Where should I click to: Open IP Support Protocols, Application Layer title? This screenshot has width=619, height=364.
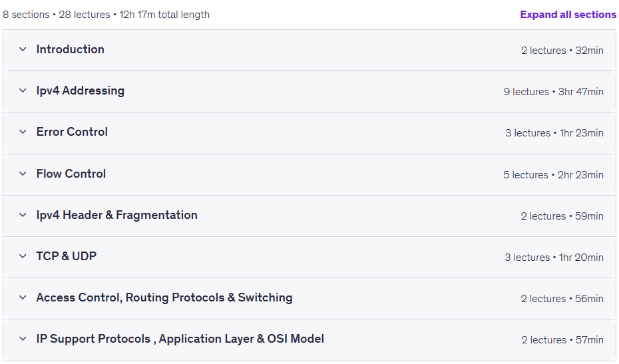(x=180, y=339)
